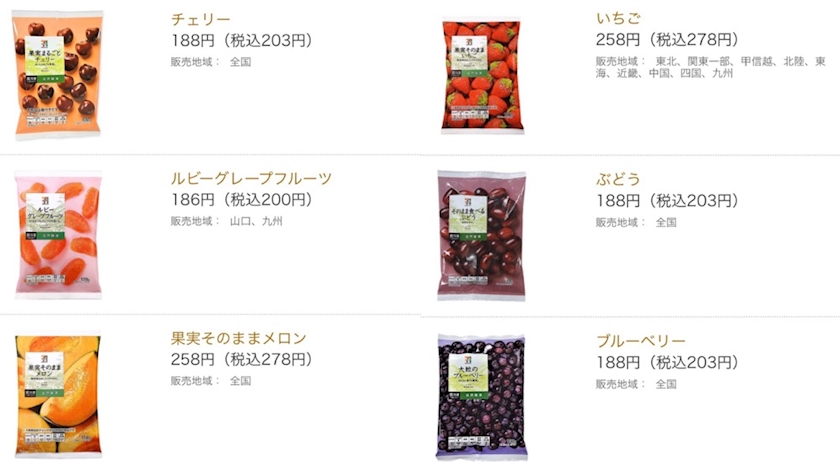The image size is (840, 471).
Task: Click the grape 販売地域 全国 text
Action: (x=636, y=222)
